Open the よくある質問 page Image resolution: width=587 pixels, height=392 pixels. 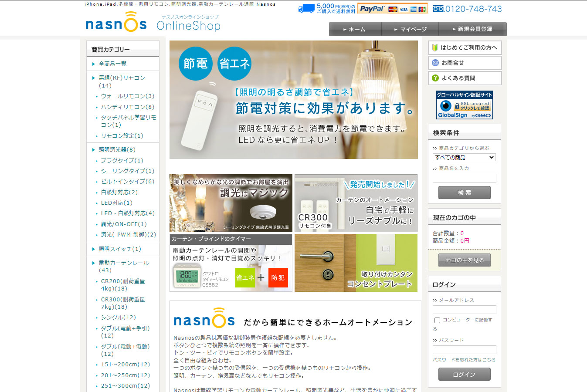coord(465,78)
